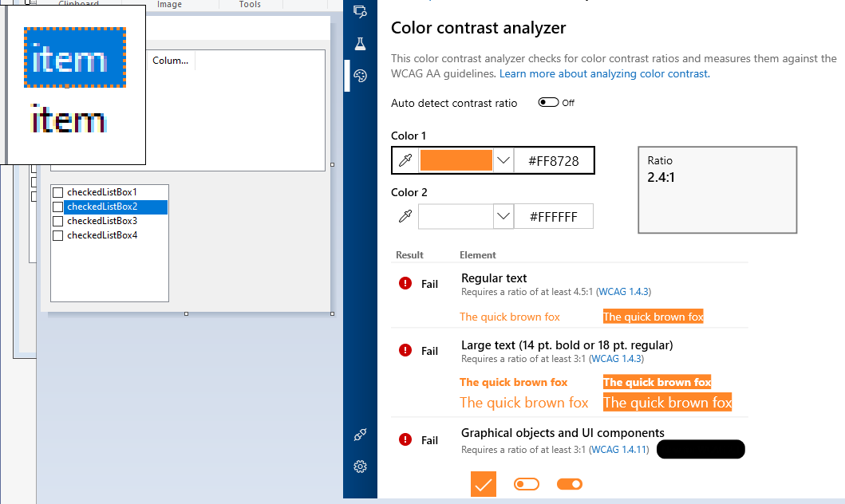This screenshot has width=845, height=504.
Task: Expand the Color 1 dropdown arrow
Action: (503, 160)
